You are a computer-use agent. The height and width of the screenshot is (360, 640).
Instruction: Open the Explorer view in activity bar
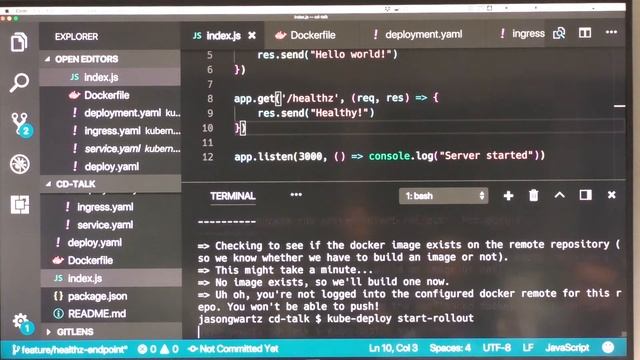click(19, 41)
